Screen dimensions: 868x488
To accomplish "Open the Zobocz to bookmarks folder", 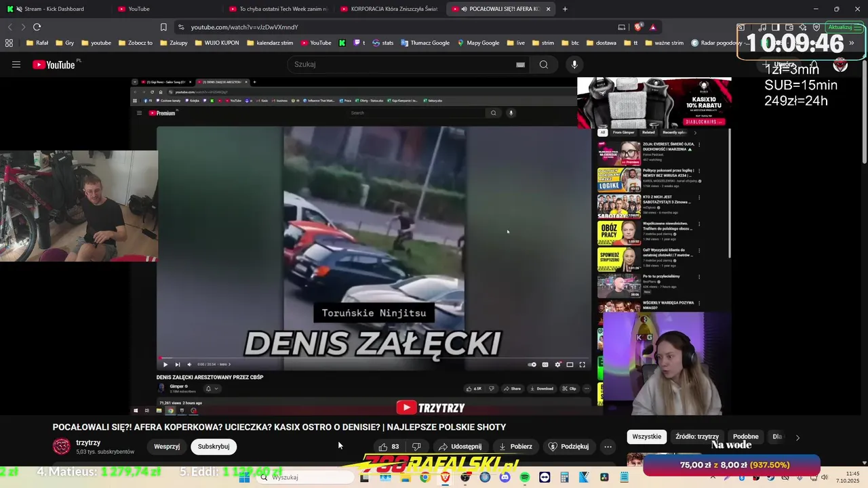I will [135, 43].
